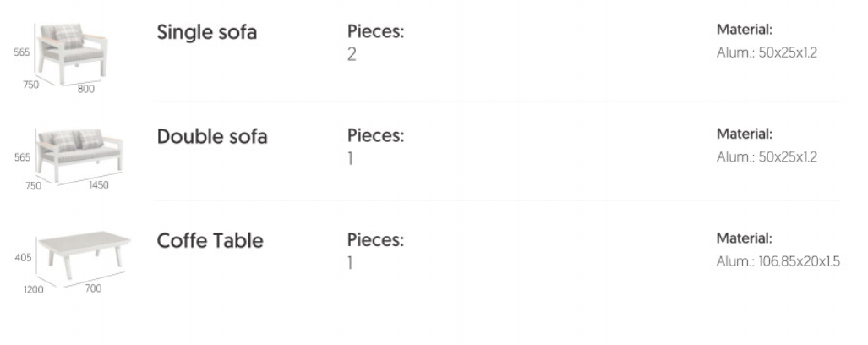Click Single sofa's Alum.: 50x25x1.2 material value
Screen dimensions: 868x345
click(x=767, y=53)
